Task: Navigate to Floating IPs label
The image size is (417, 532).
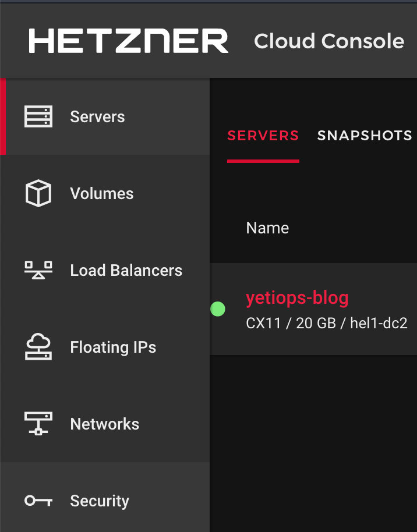Action: pyautogui.click(x=113, y=347)
